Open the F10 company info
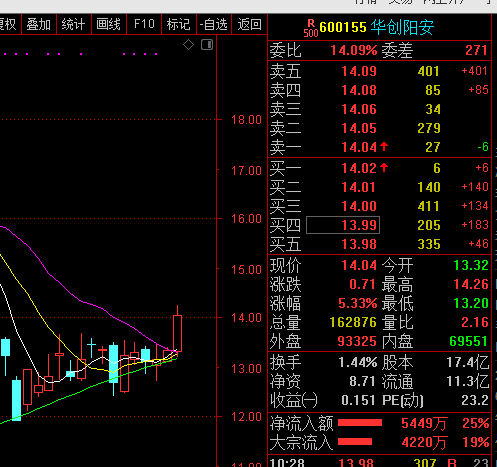Image resolution: width=497 pixels, height=467 pixels. pyautogui.click(x=144, y=24)
